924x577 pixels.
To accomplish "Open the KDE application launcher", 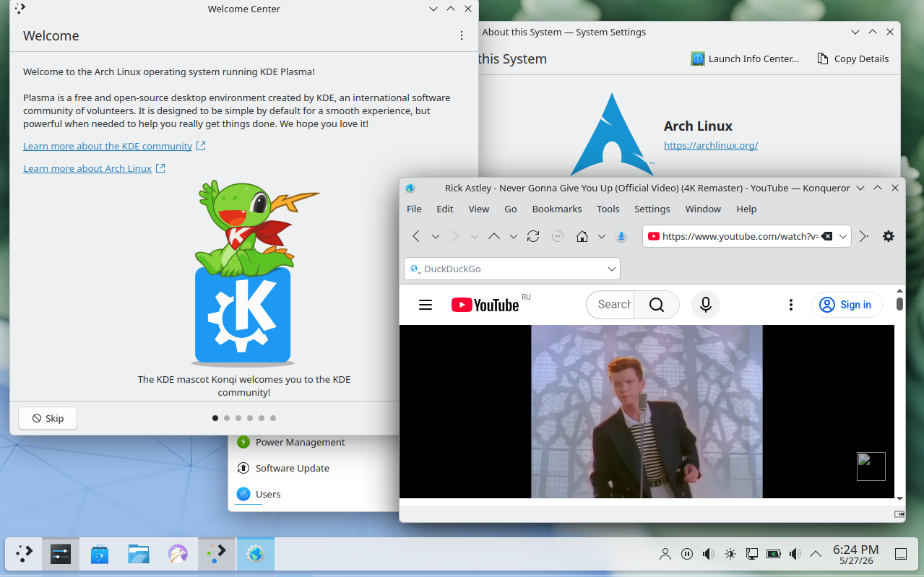I will point(25,554).
